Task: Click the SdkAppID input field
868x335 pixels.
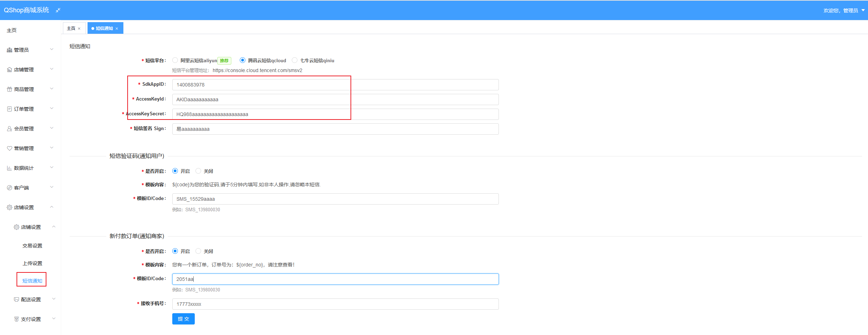Action: (x=335, y=85)
